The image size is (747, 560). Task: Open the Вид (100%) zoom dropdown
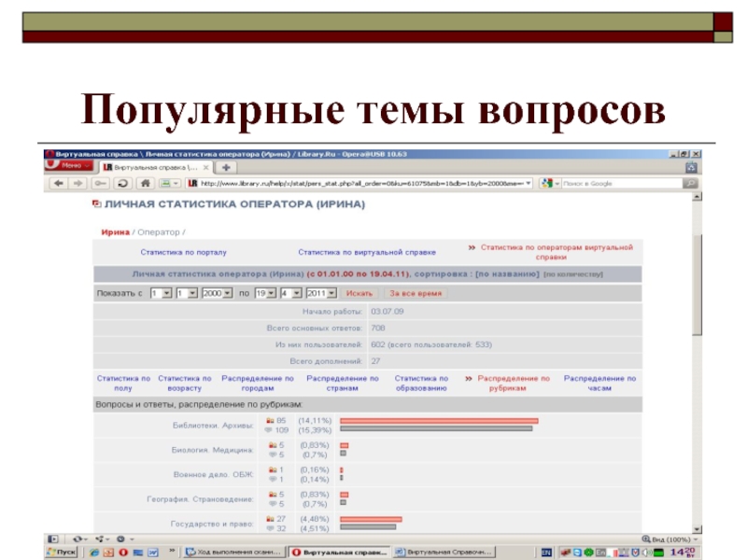pyautogui.click(x=669, y=539)
